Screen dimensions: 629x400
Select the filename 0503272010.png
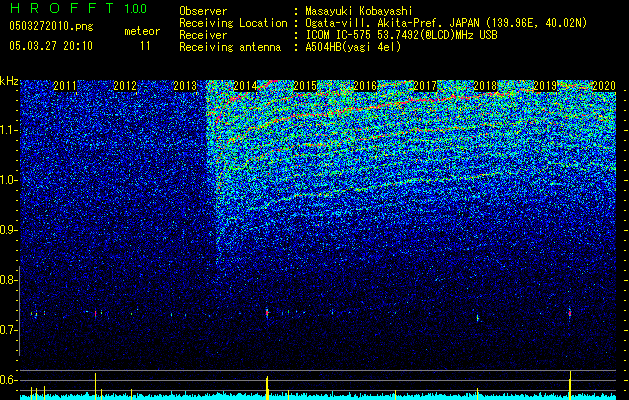point(51,26)
